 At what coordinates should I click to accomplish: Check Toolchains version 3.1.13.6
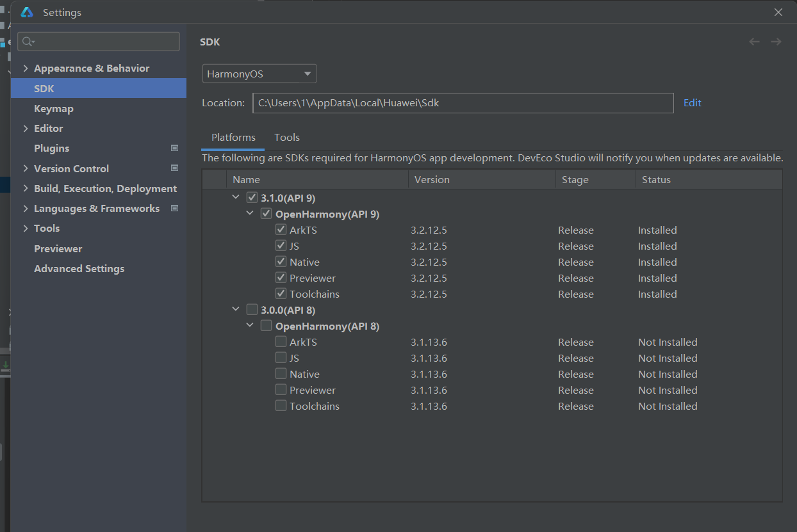click(281, 406)
